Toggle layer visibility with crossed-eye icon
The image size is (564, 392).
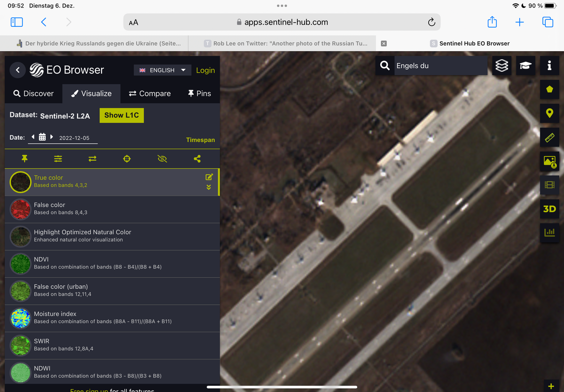click(x=162, y=159)
